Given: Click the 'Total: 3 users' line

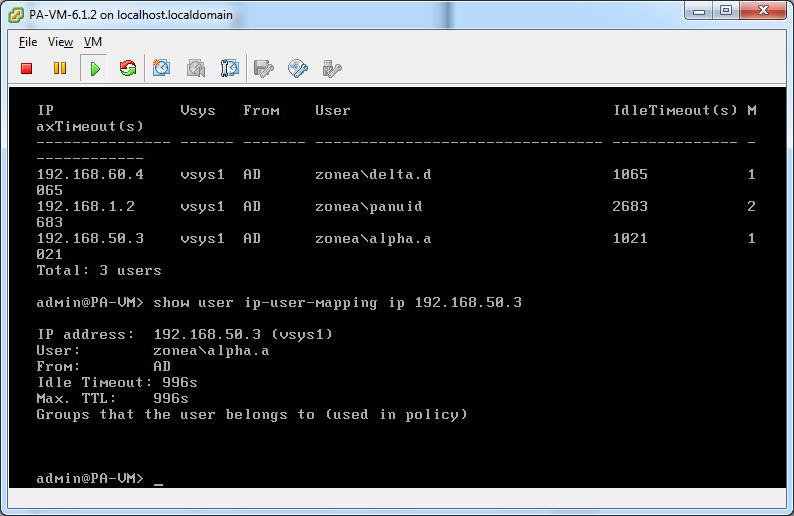Looking at the screenshot, I should 99,270.
